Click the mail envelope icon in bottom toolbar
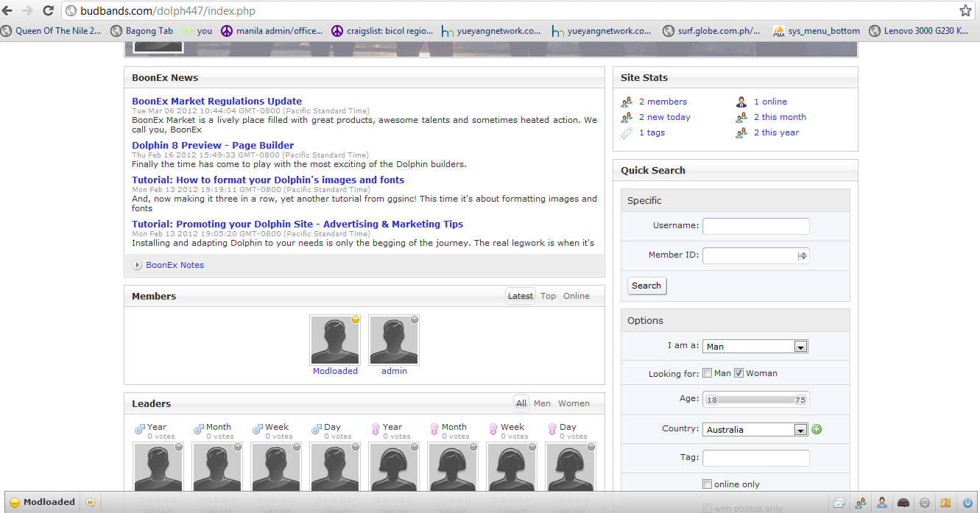Image resolution: width=980 pixels, height=513 pixels. pyautogui.click(x=839, y=503)
